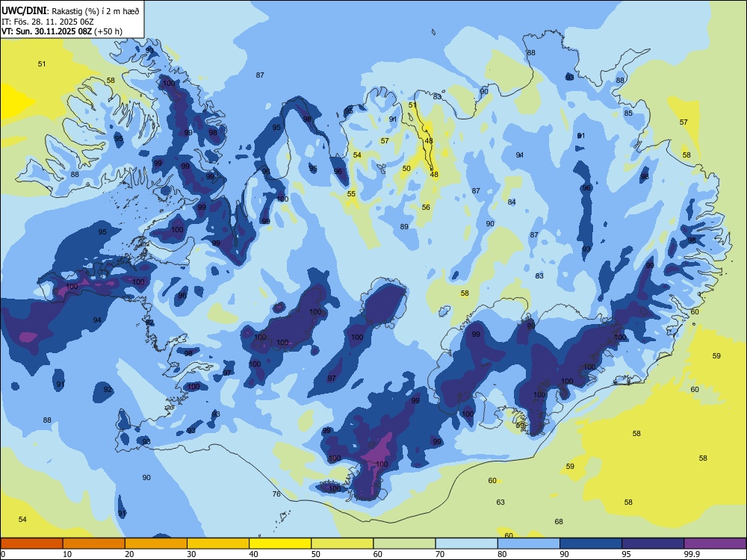Click the humidity value 89 on the map
The height and width of the screenshot is (560, 747).
coord(404,227)
